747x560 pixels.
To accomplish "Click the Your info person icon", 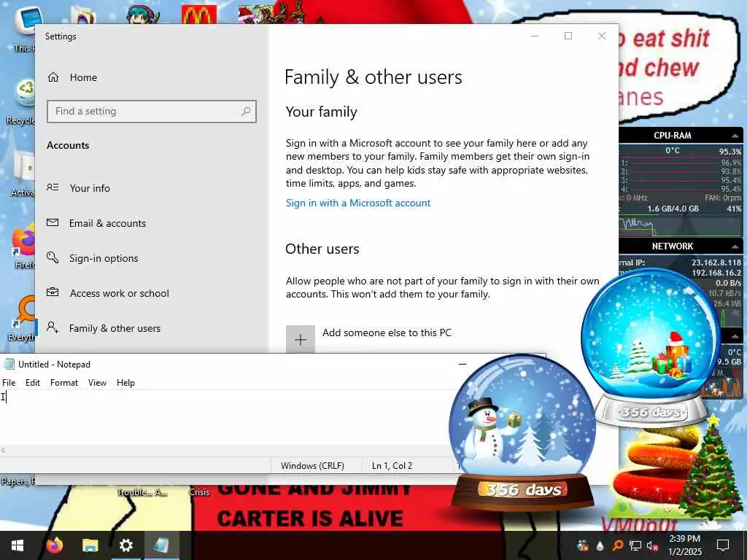I will (53, 187).
